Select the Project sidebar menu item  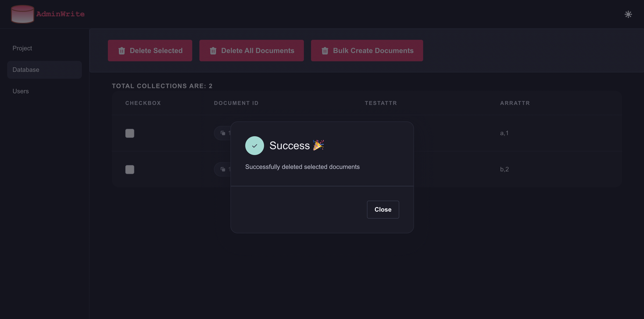(22, 48)
